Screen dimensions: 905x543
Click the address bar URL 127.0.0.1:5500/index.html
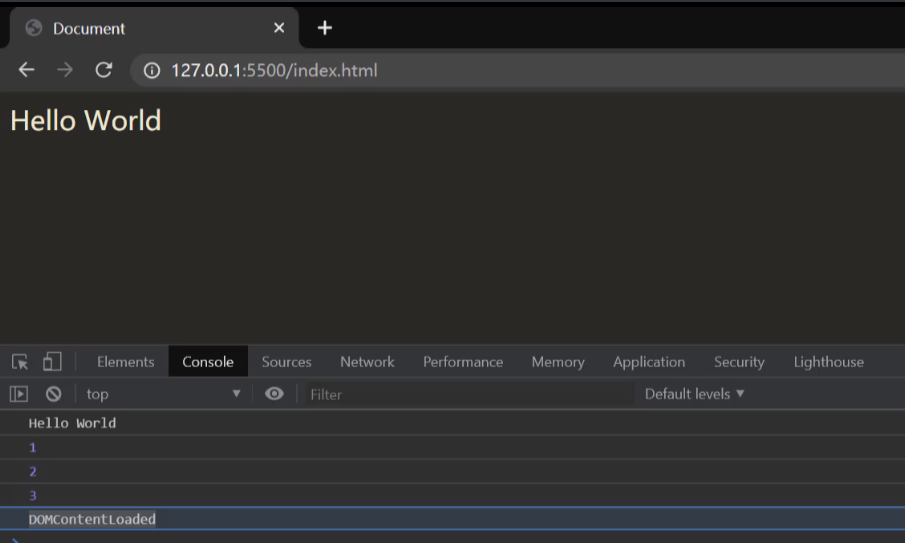274,70
